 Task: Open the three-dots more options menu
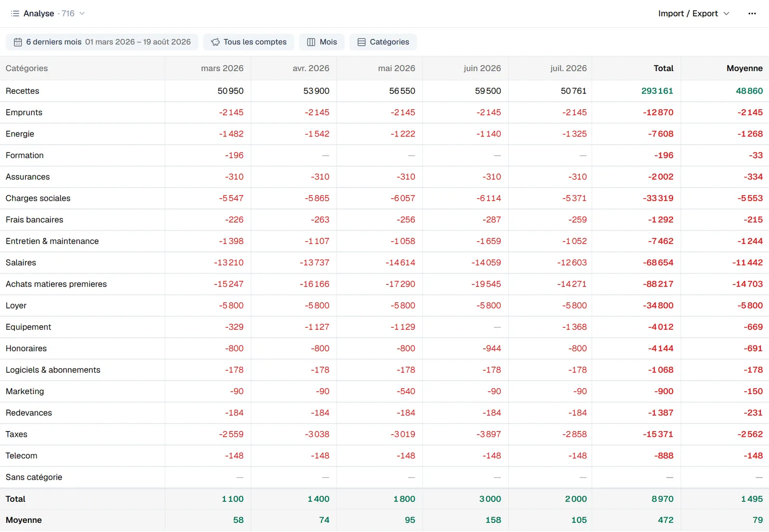pyautogui.click(x=752, y=13)
